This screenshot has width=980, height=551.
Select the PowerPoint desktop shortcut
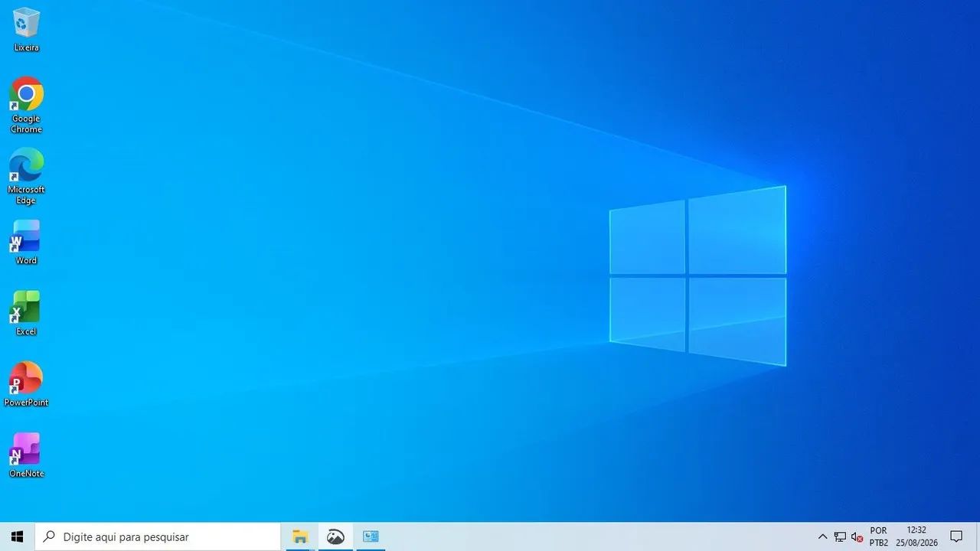pyautogui.click(x=26, y=384)
